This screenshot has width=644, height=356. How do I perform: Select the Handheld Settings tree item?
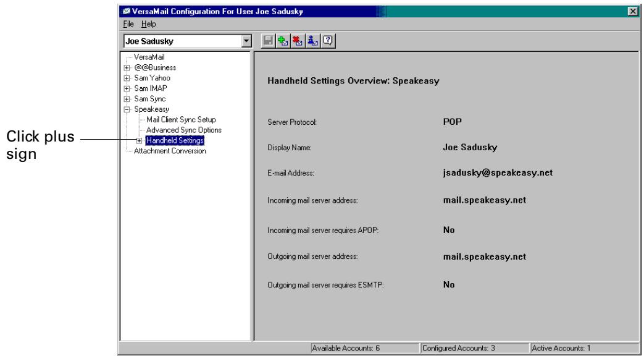(x=175, y=140)
